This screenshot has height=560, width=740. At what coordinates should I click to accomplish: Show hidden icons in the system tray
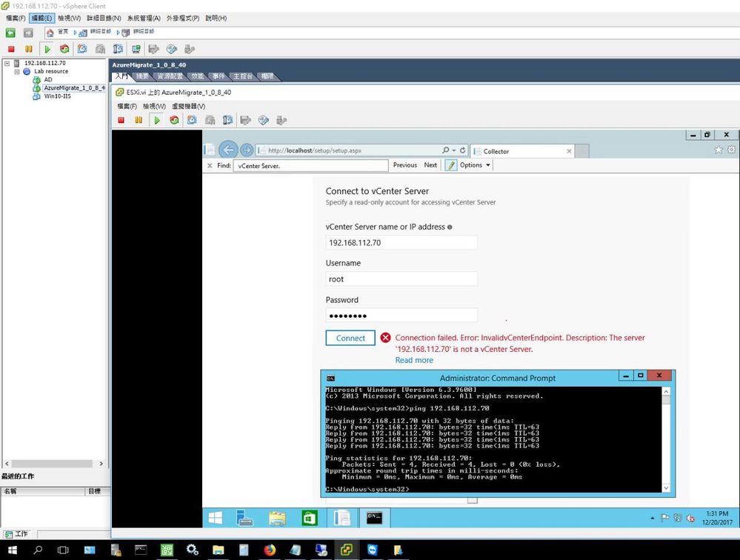[651, 518]
